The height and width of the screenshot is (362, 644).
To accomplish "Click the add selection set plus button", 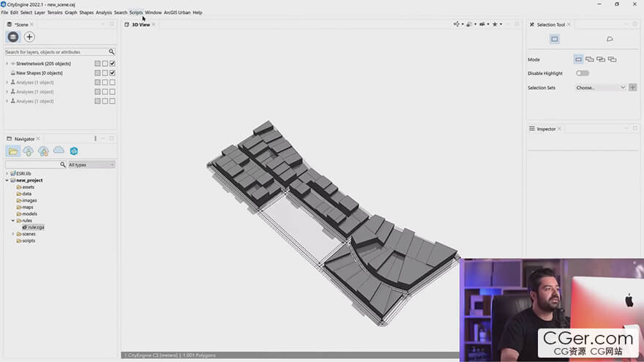I will click(632, 87).
